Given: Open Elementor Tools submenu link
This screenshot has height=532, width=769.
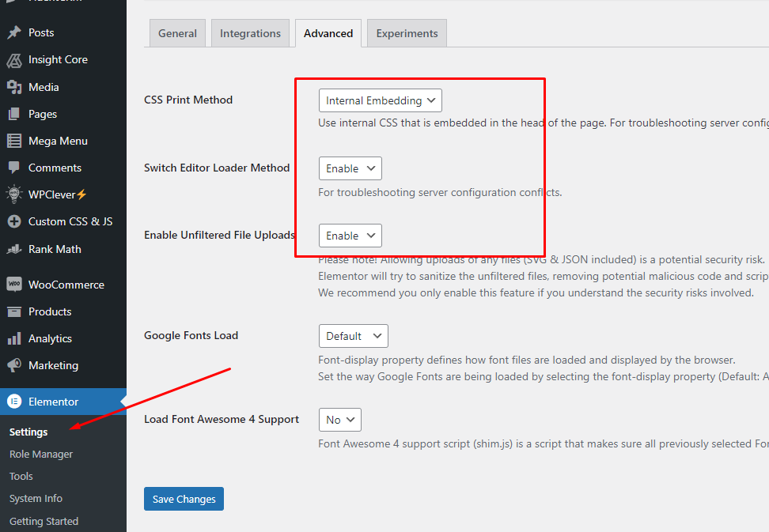Looking at the screenshot, I should point(21,476).
